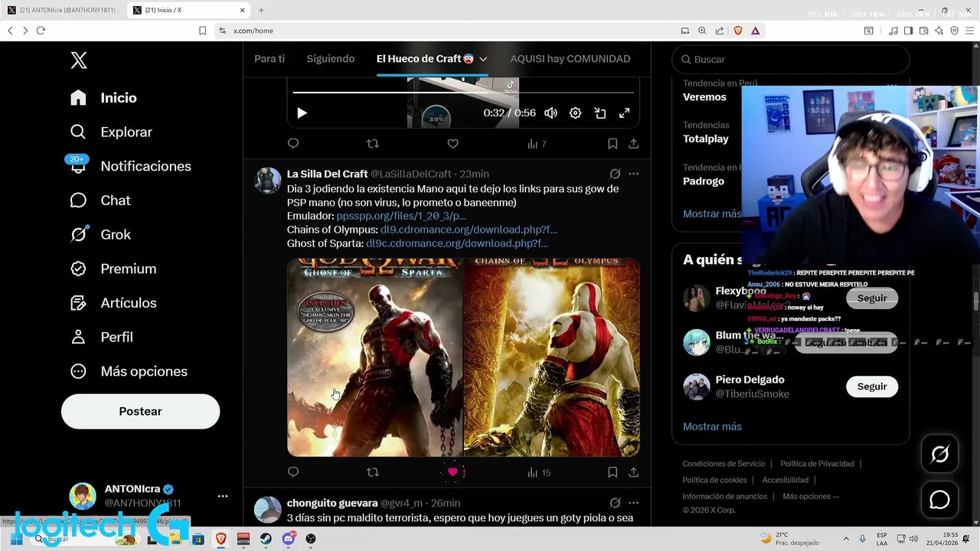Reply to La Silla Del Craft post

point(293,472)
